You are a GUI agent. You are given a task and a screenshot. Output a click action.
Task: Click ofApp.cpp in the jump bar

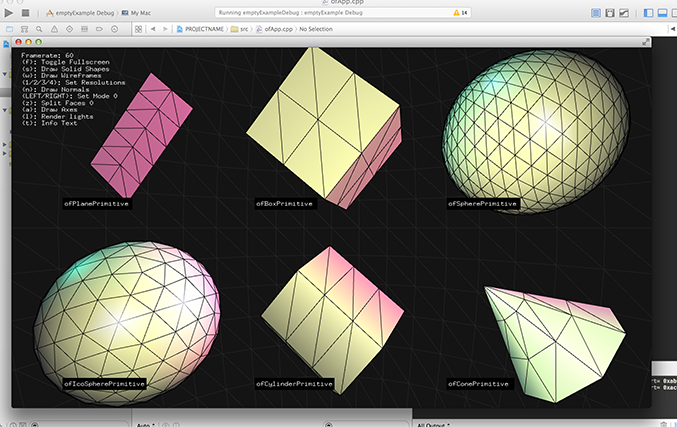[277, 29]
